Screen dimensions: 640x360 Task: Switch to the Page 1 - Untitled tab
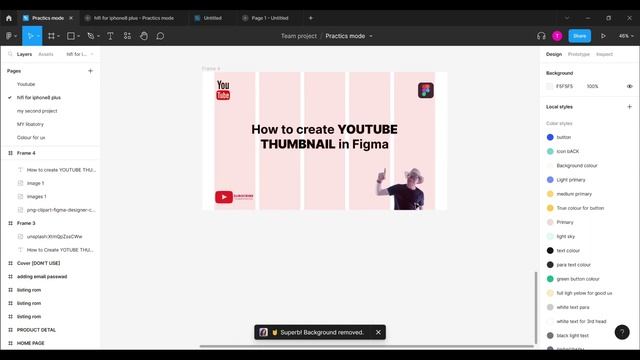(266, 18)
